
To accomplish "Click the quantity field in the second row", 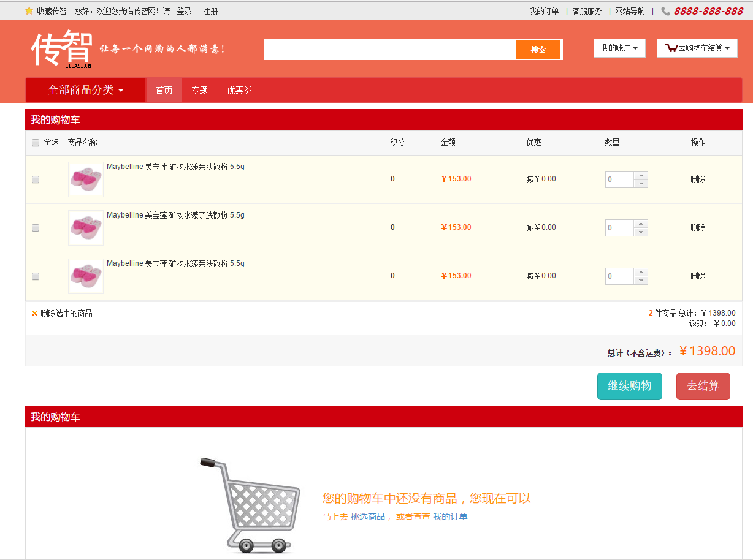I will [x=619, y=228].
